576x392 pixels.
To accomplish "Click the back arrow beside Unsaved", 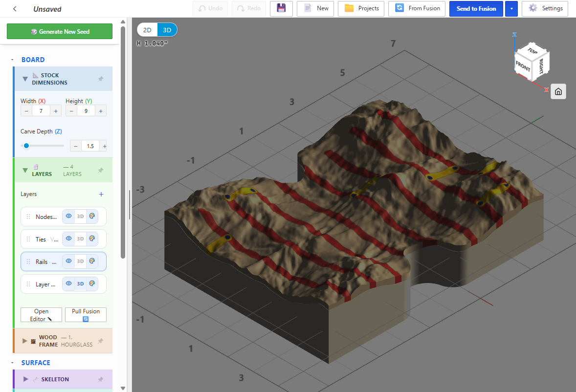I will click(15, 9).
